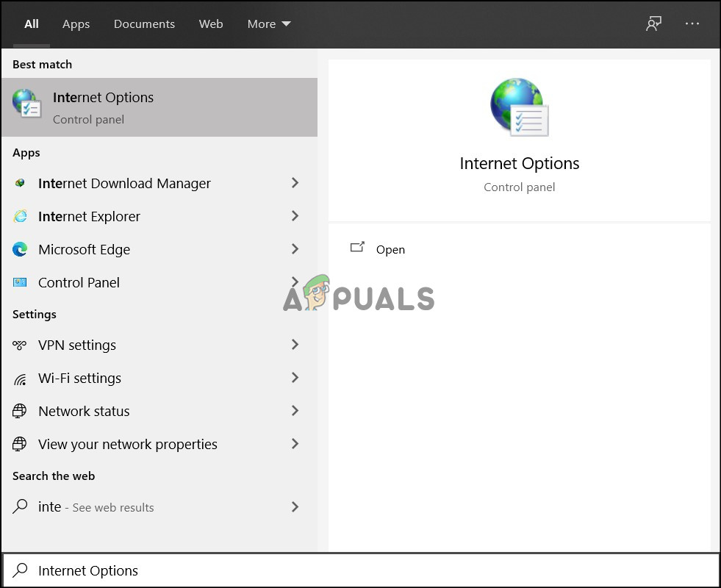Select the Web search tab

click(211, 24)
